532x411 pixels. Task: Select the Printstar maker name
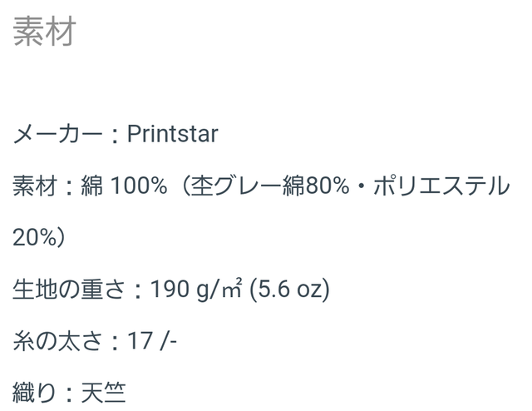click(x=172, y=134)
